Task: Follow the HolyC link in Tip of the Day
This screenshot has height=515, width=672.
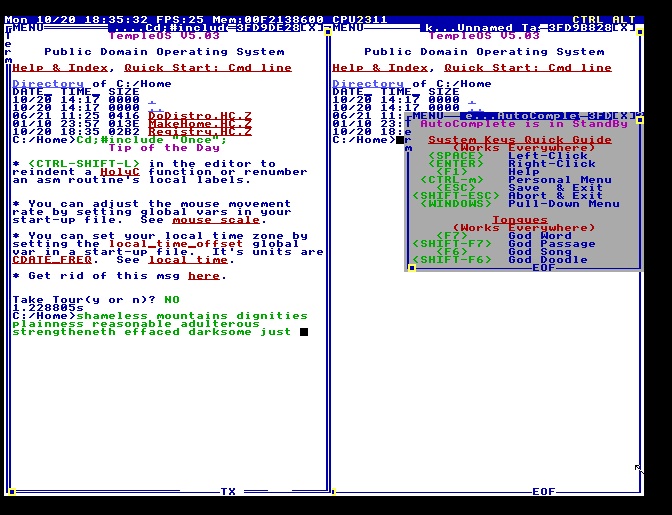Action: tap(120, 172)
